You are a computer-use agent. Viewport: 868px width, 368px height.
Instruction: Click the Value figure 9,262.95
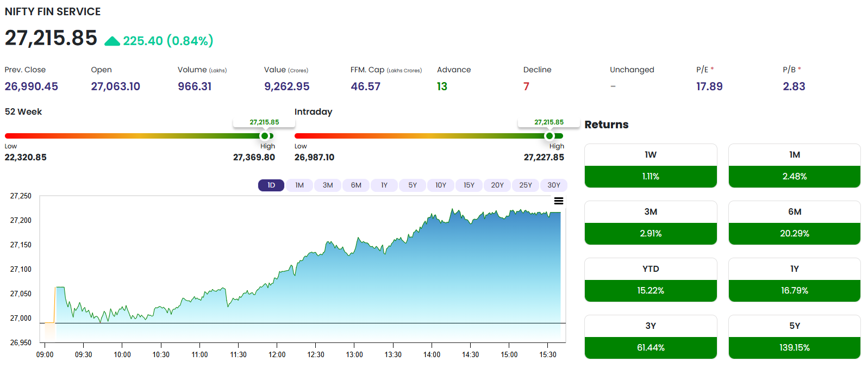(x=287, y=86)
